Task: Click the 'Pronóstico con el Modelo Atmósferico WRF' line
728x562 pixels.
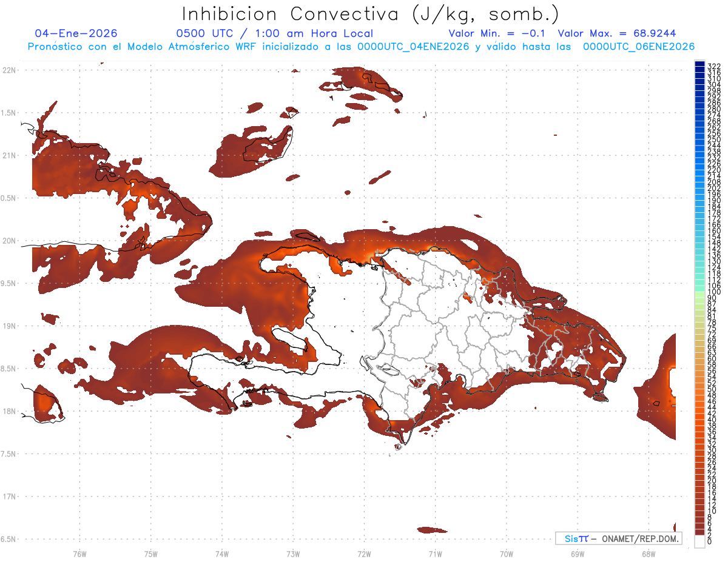Action: point(361,46)
